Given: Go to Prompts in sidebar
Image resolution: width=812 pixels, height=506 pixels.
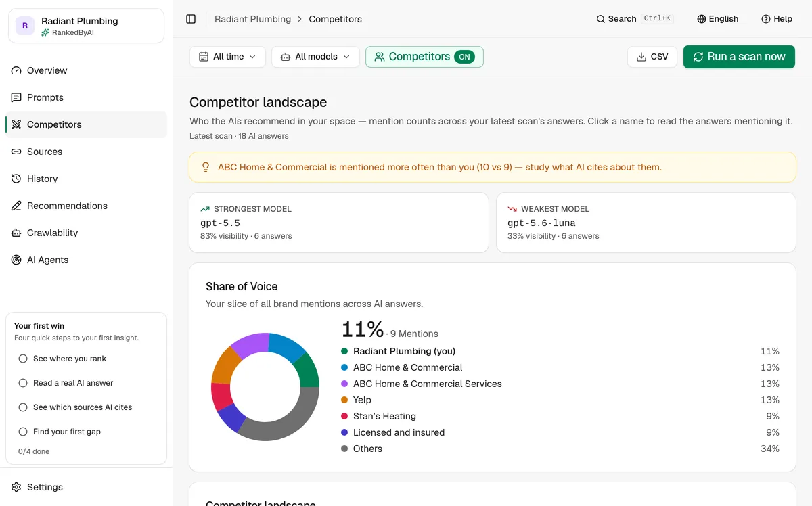Looking at the screenshot, I should [x=86, y=97].
